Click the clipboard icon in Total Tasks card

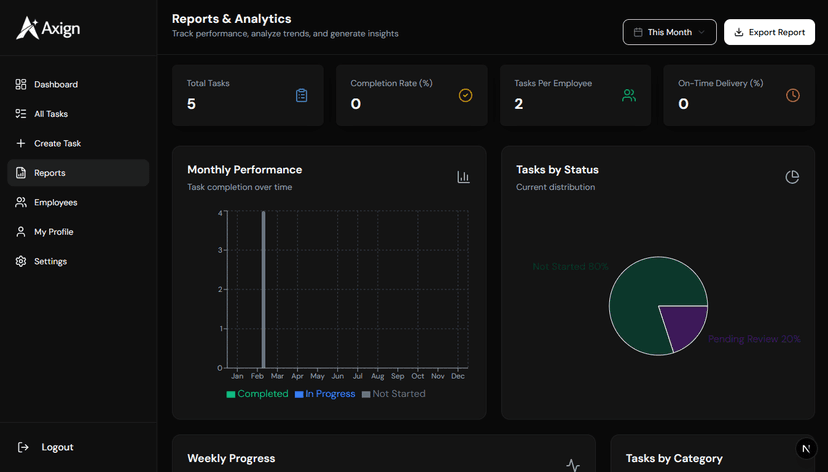[x=301, y=96]
